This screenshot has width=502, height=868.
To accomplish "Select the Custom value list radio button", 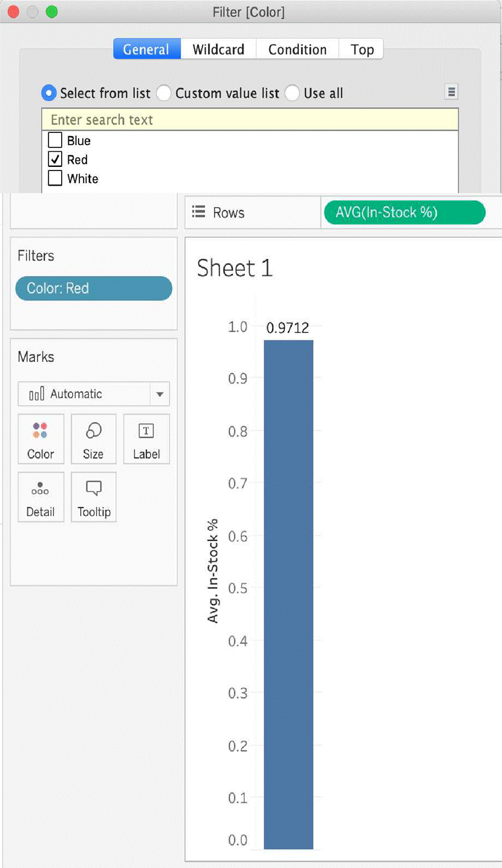I will [x=163, y=93].
